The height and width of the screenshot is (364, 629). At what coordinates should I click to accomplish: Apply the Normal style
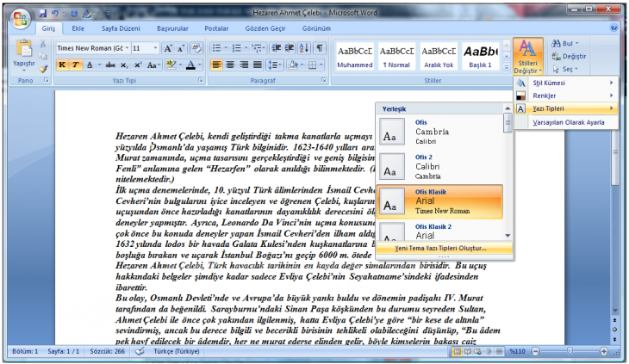pyautogui.click(x=396, y=57)
